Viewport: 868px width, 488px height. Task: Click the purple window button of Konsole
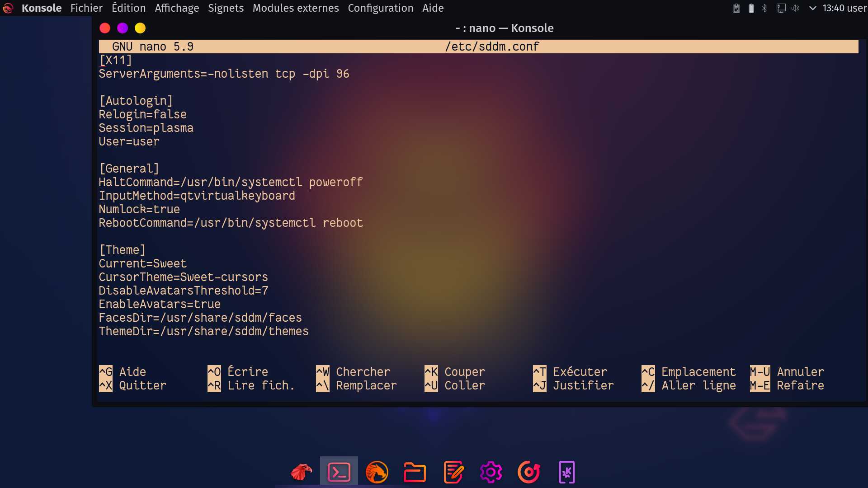coord(123,28)
